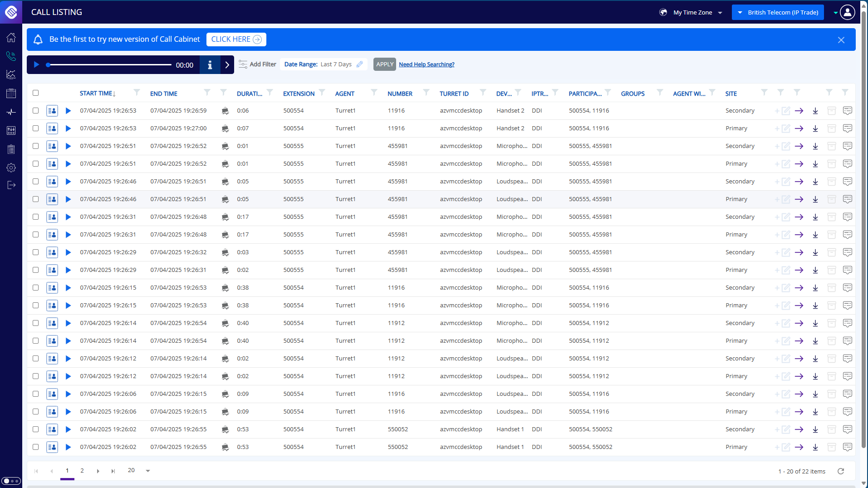The height and width of the screenshot is (488, 868).
Task: Tick the select-all checkbox in table header
Action: click(35, 93)
